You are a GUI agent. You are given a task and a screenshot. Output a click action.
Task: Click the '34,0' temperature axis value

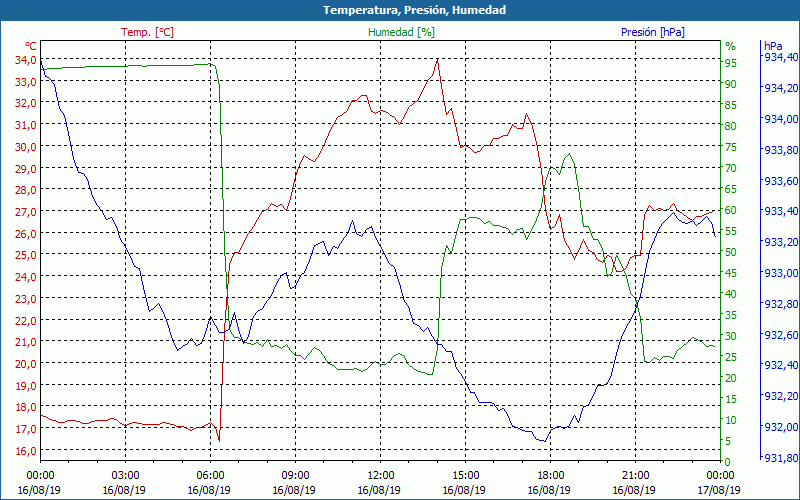25,60
